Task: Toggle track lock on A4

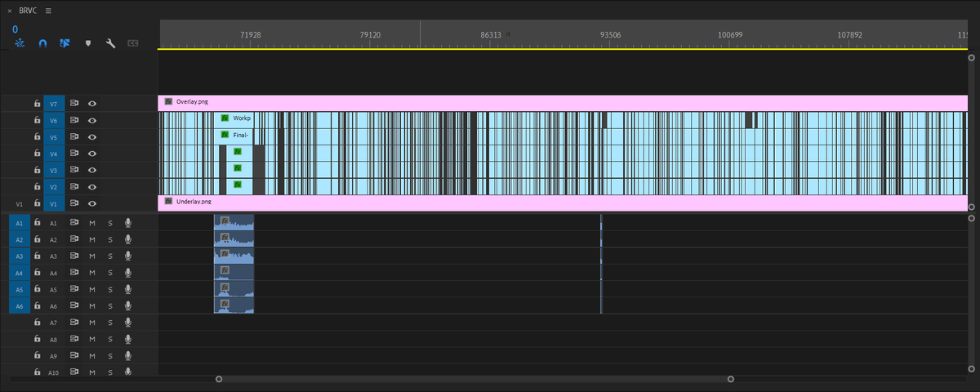Action: pyautogui.click(x=37, y=273)
